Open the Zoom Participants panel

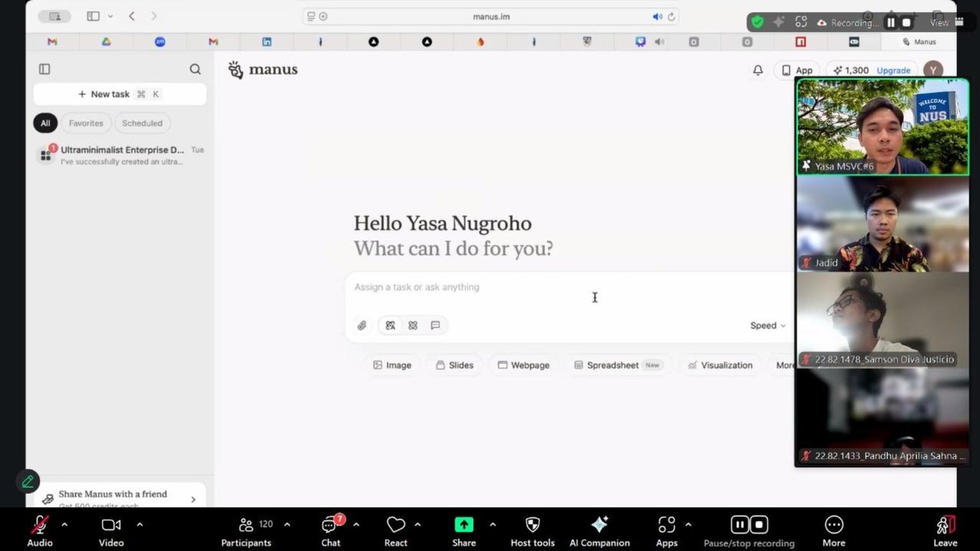(246, 532)
